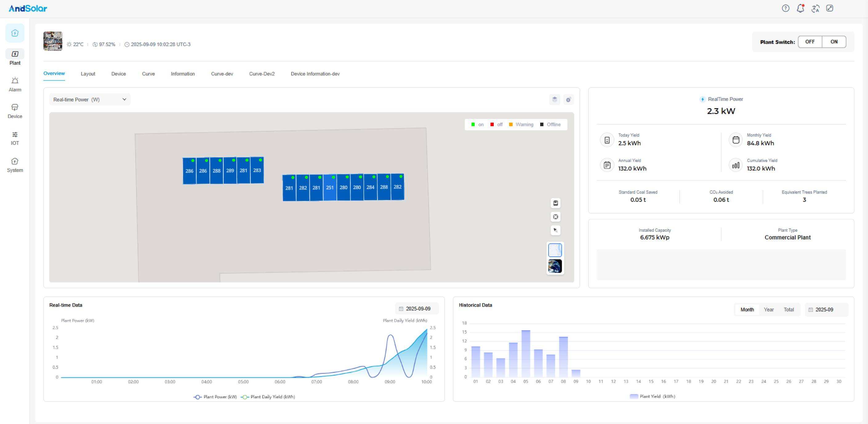Open the help question mark icon

786,8
